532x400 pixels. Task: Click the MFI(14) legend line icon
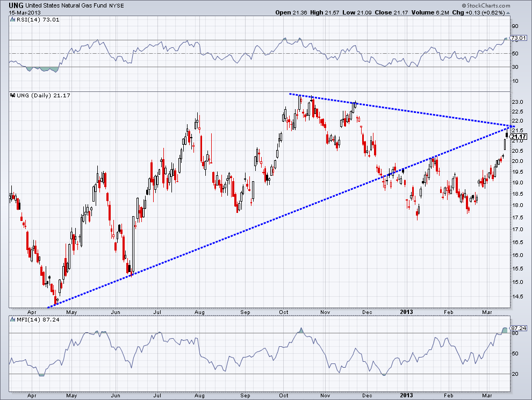[x=12, y=320]
